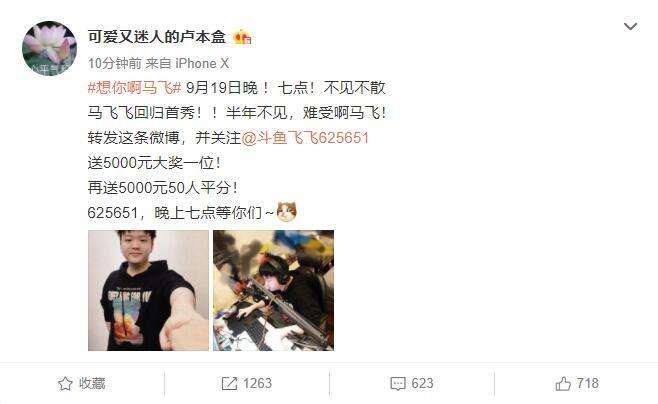Open the first photo of man in black shirt
Viewport: 658px width, 404px height.
[x=148, y=290]
